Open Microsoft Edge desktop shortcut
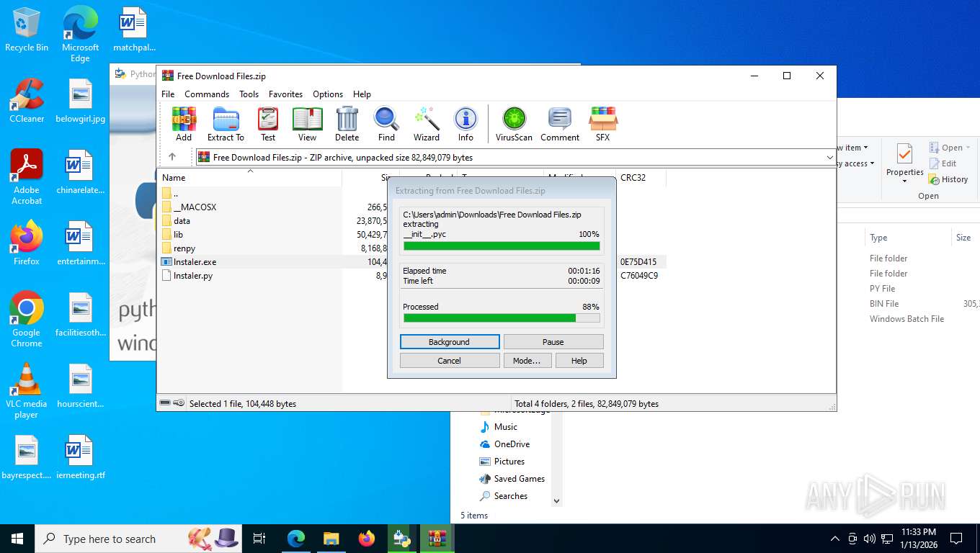Image resolution: width=980 pixels, height=553 pixels. tap(80, 34)
